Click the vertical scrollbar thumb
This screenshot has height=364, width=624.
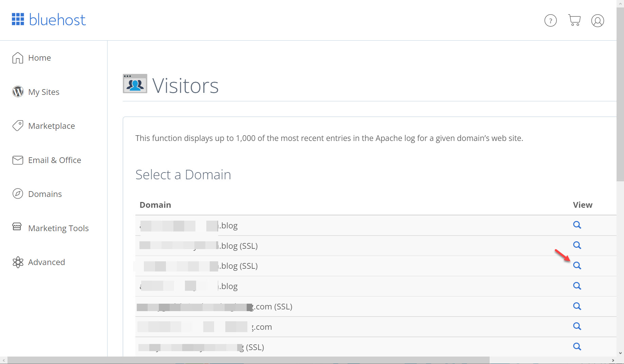[620, 94]
